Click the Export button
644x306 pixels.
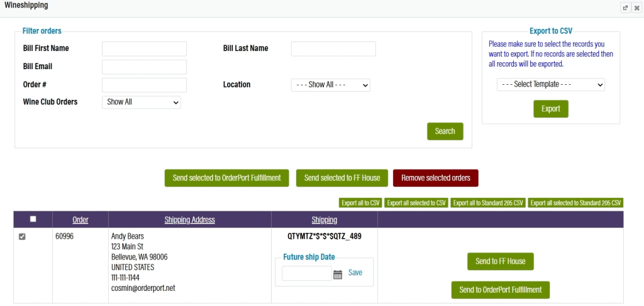[550, 109]
